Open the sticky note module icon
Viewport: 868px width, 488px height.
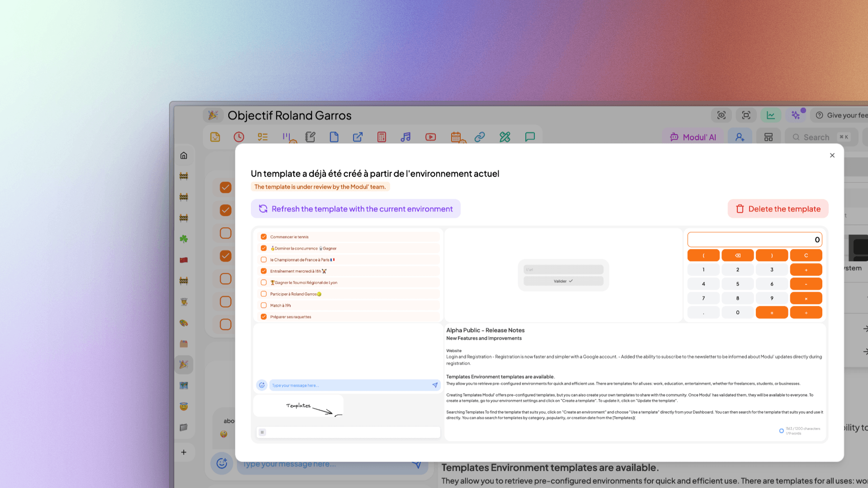click(x=215, y=137)
